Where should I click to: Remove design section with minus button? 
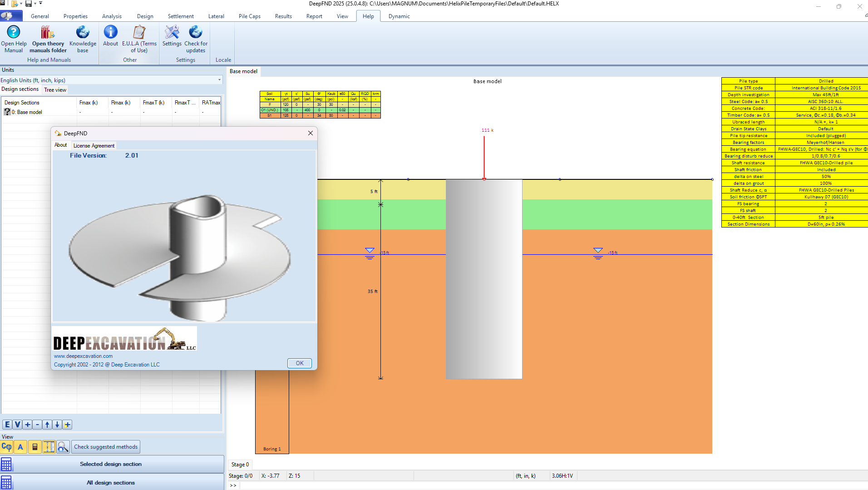tap(37, 425)
